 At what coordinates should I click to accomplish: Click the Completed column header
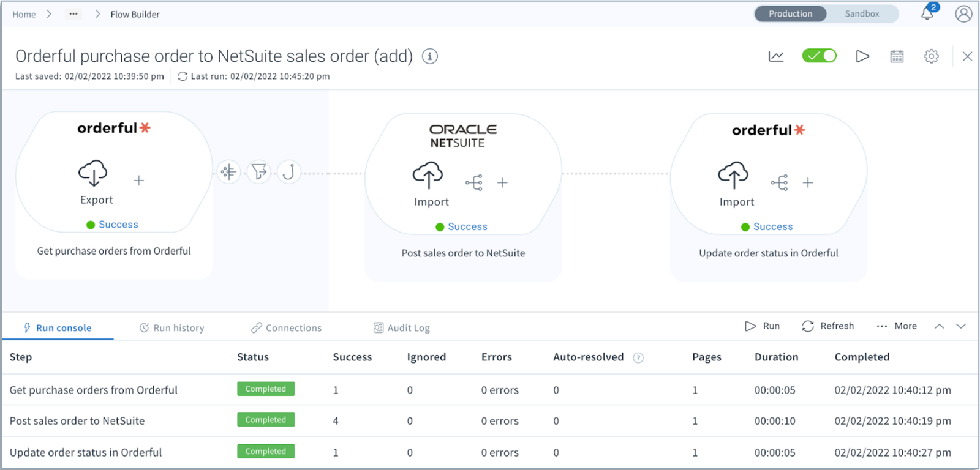862,357
